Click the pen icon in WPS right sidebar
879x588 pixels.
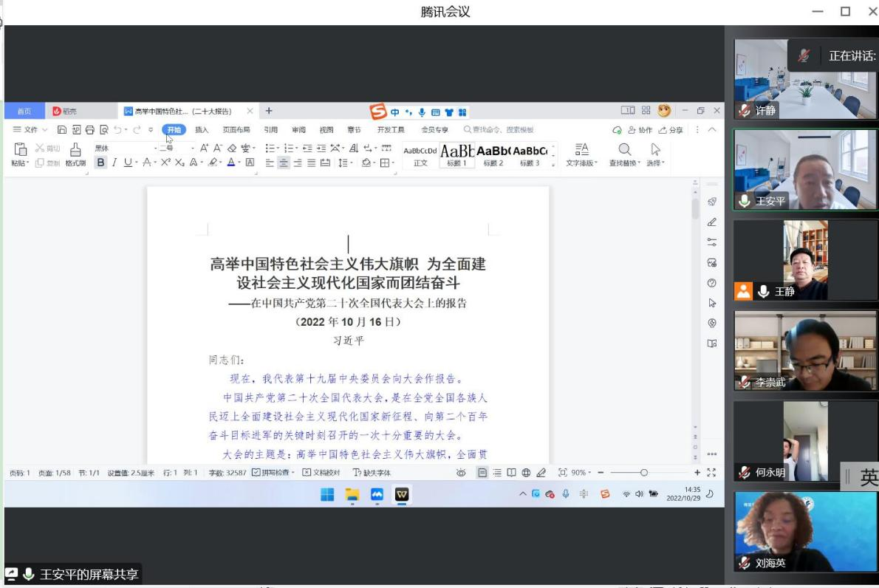click(712, 222)
